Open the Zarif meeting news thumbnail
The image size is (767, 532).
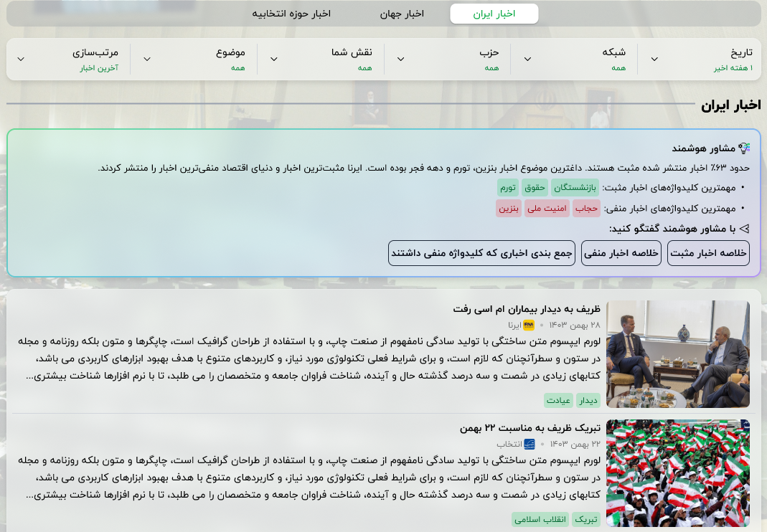pyautogui.click(x=677, y=353)
